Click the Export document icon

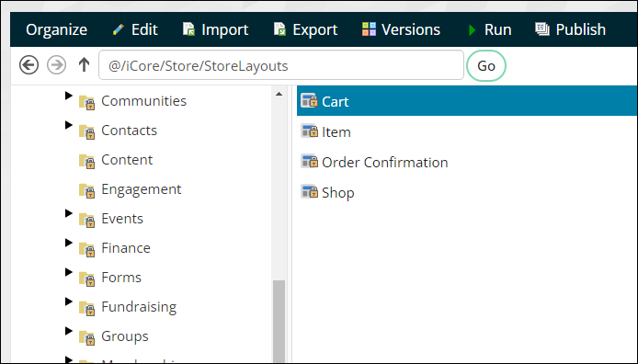pos(279,29)
